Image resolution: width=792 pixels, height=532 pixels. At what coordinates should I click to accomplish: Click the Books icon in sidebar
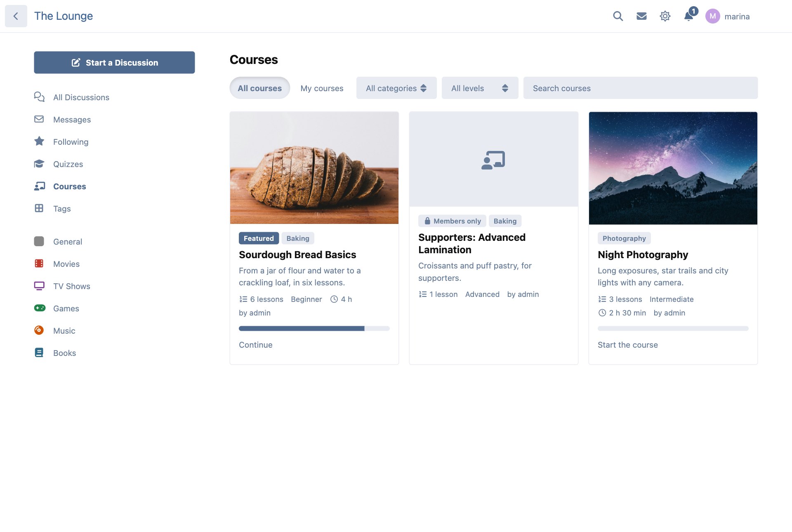[39, 353]
